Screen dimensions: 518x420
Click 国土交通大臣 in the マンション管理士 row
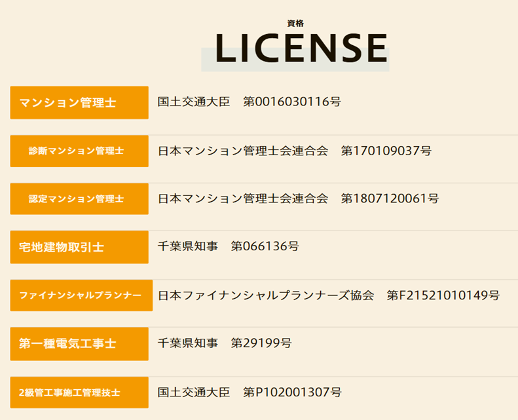click(x=194, y=102)
